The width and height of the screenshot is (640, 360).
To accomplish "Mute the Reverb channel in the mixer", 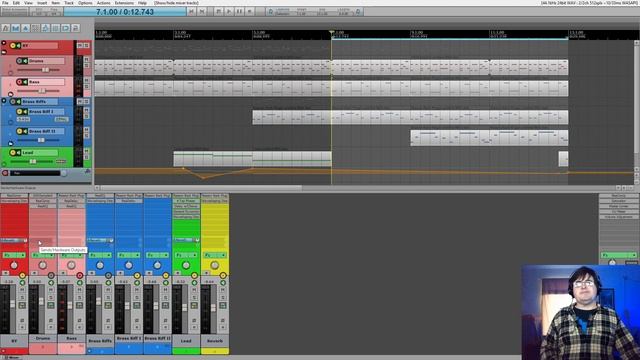I will point(223,290).
